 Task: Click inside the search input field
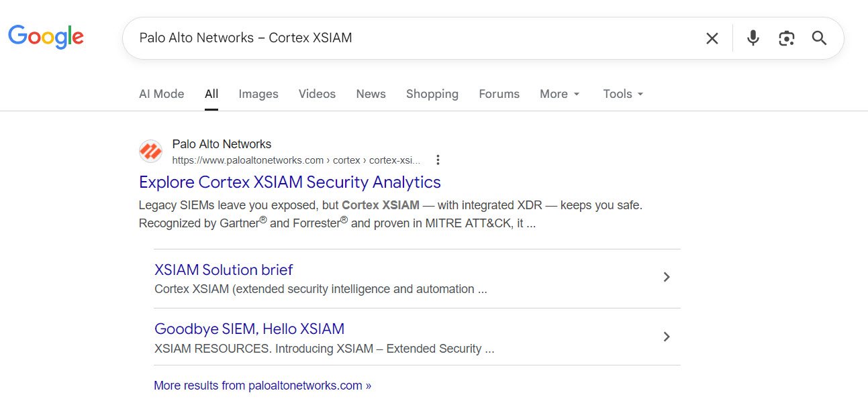click(x=403, y=38)
